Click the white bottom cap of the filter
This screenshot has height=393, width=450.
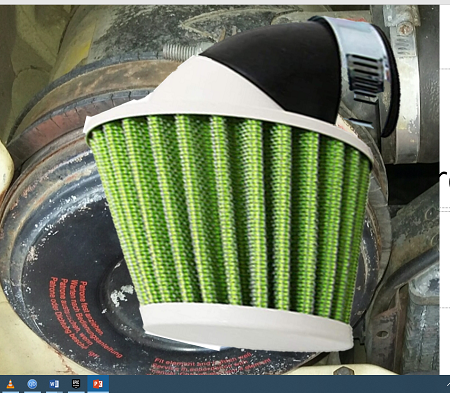[247, 327]
